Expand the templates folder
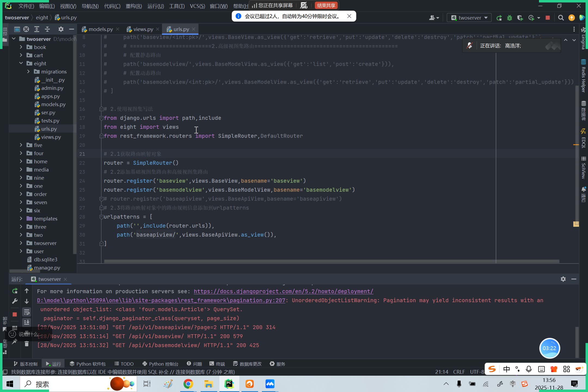This screenshot has height=392, width=588. click(x=21, y=219)
